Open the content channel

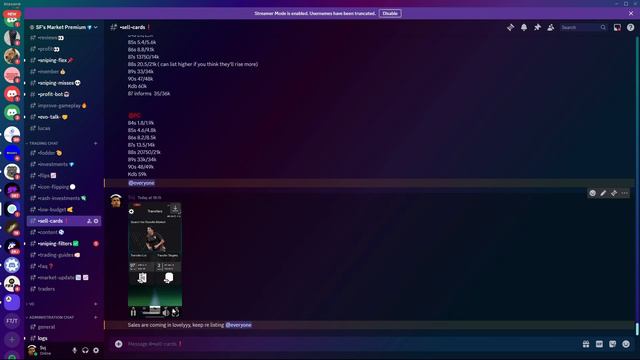pyautogui.click(x=64, y=233)
